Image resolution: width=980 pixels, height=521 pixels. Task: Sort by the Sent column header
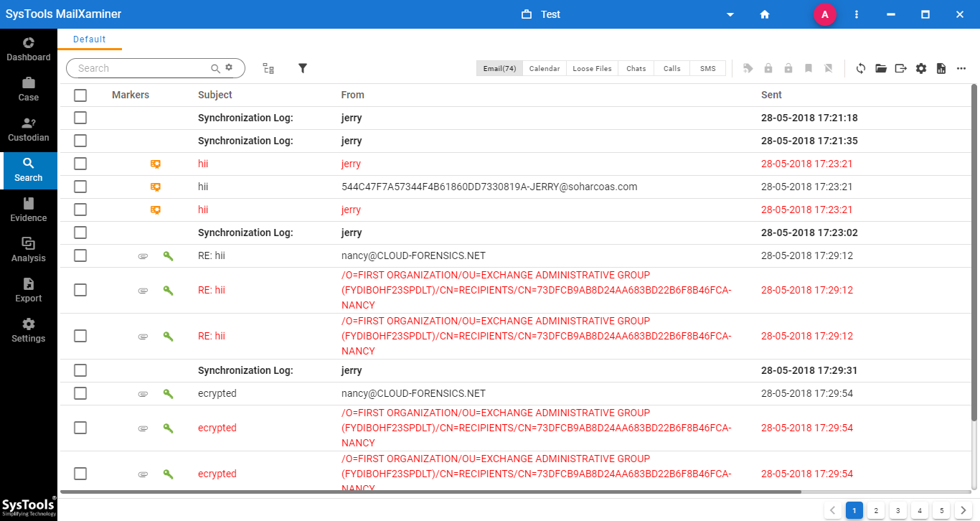pos(771,95)
